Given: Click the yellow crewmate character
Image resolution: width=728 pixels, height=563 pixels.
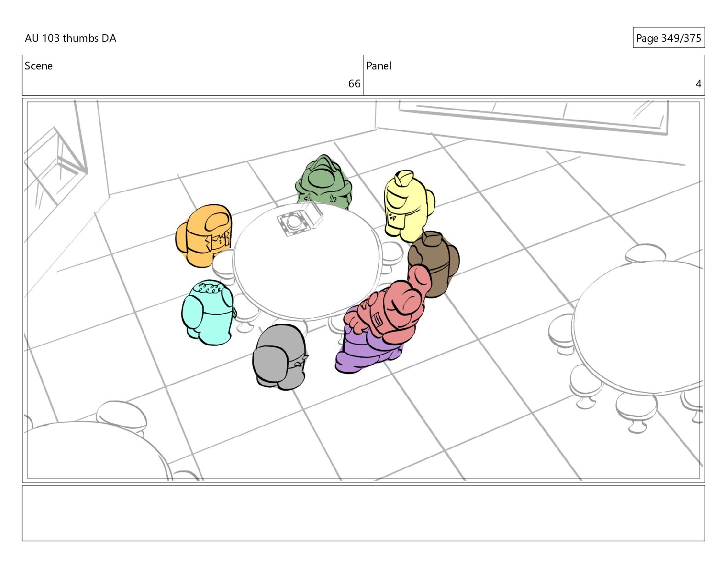Looking at the screenshot, I should pos(408,206).
